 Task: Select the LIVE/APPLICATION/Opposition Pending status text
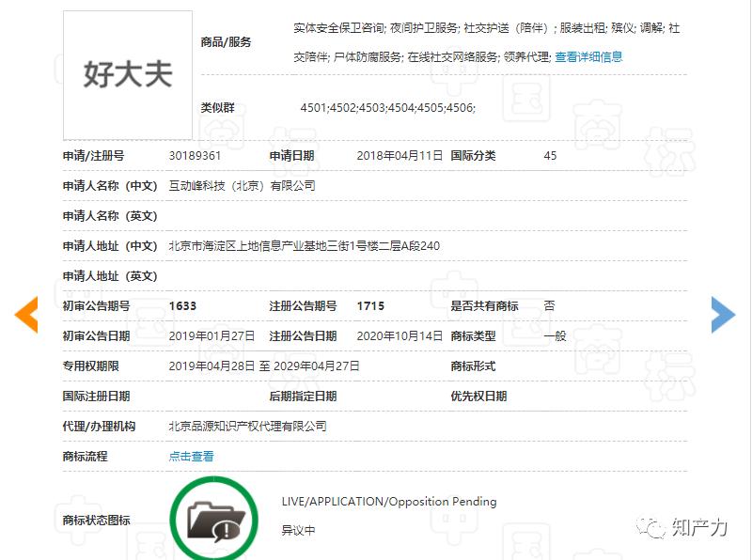[389, 502]
